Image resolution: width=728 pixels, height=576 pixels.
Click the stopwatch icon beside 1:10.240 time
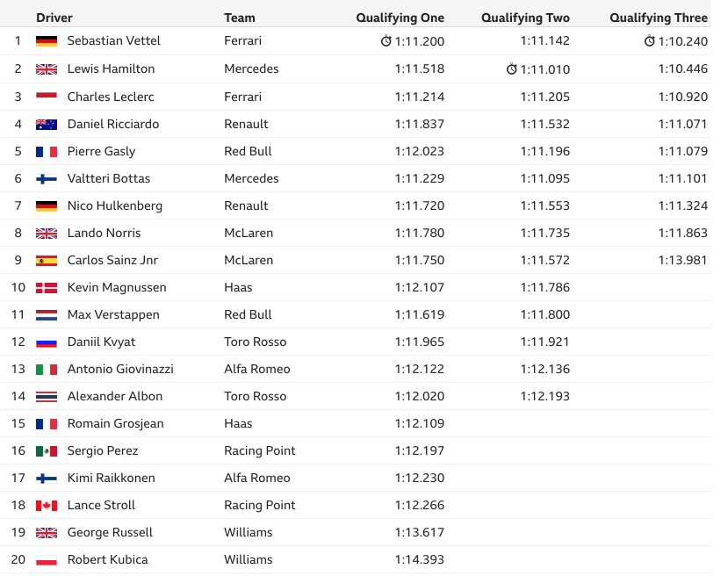click(x=649, y=41)
